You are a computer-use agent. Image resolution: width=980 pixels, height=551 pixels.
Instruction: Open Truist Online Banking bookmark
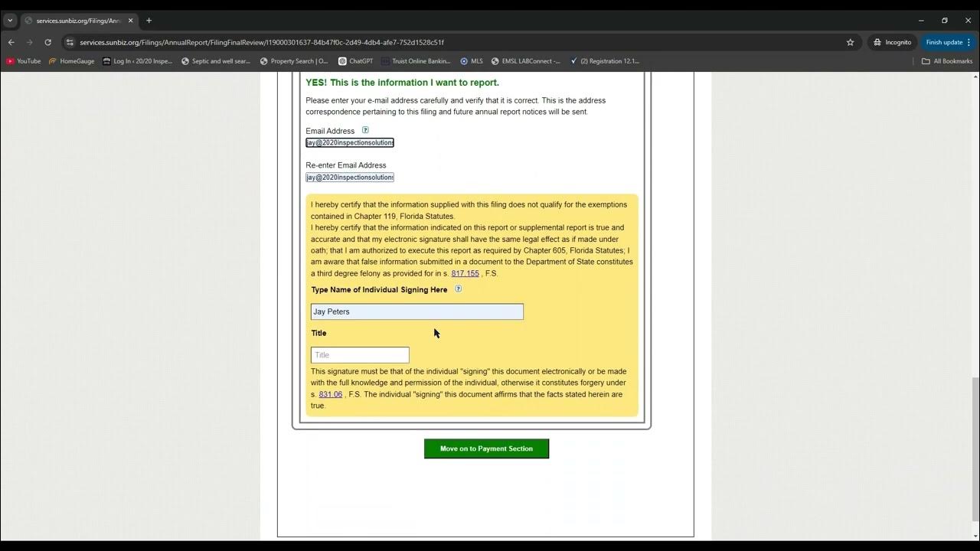coord(416,61)
